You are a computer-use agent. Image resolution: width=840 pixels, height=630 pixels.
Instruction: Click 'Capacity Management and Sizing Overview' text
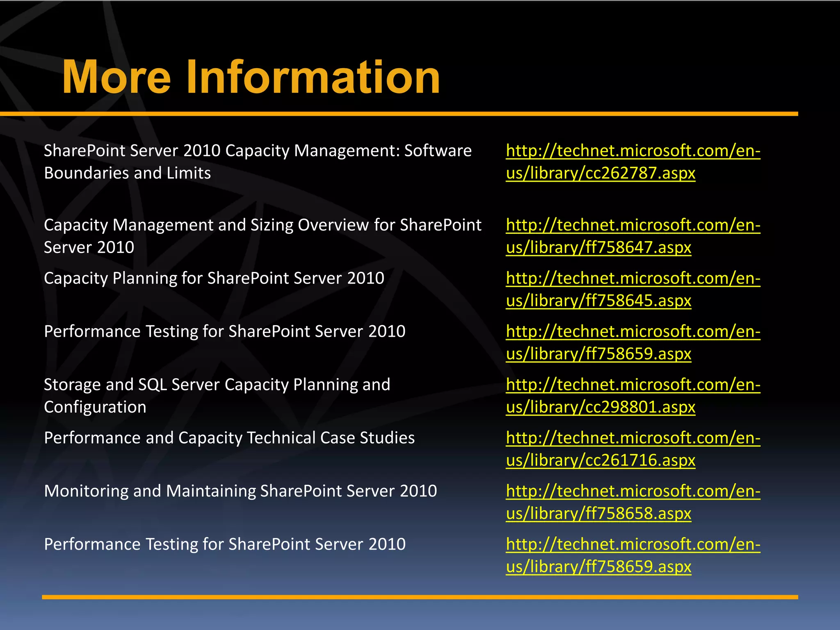[x=262, y=236]
